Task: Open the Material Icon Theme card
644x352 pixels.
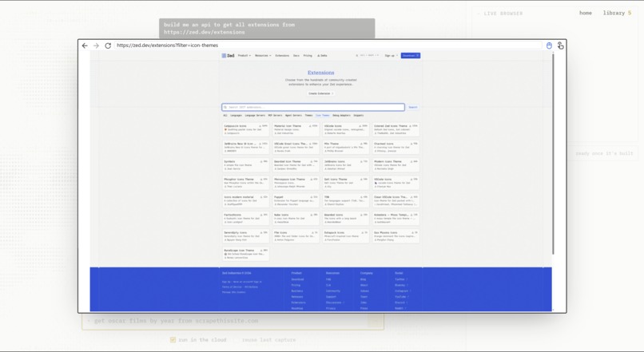Action: pos(296,129)
